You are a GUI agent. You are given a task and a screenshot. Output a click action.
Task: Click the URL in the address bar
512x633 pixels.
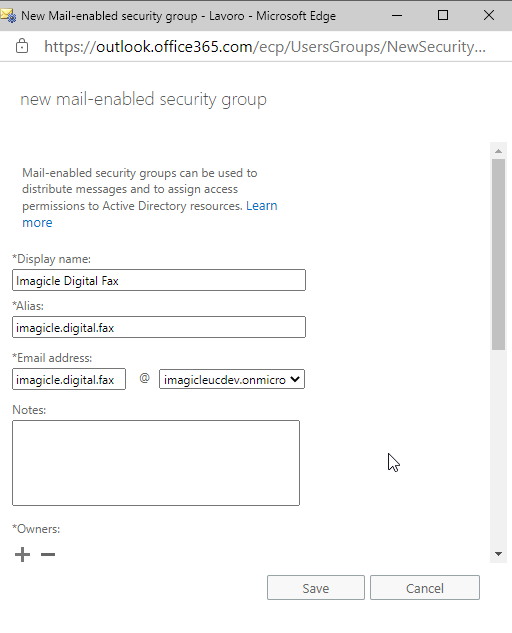264,47
